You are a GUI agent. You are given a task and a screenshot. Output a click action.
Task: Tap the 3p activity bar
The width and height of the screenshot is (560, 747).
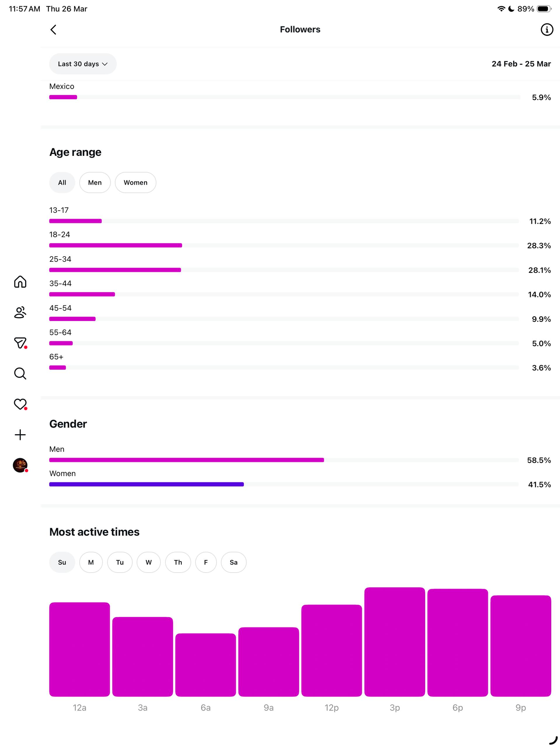(x=395, y=642)
